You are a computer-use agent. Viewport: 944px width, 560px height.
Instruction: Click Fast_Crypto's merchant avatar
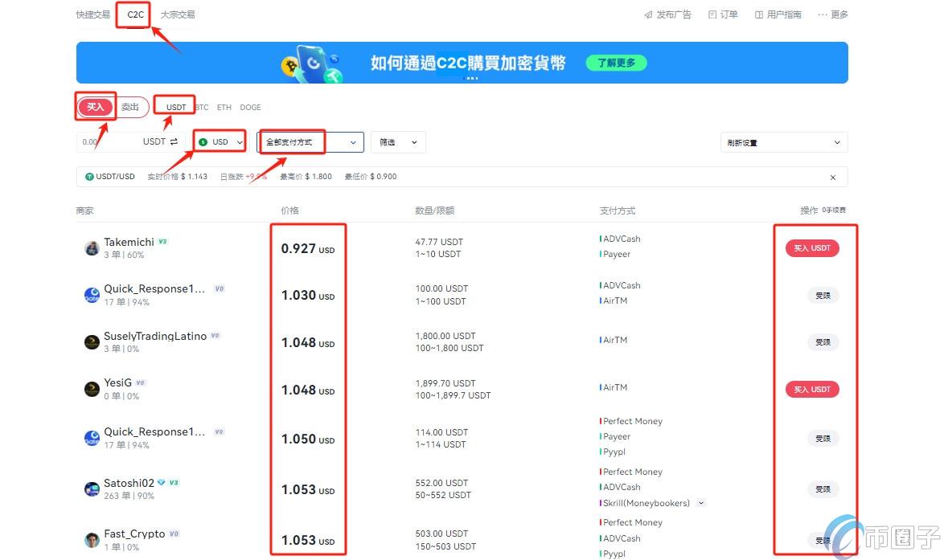91,538
